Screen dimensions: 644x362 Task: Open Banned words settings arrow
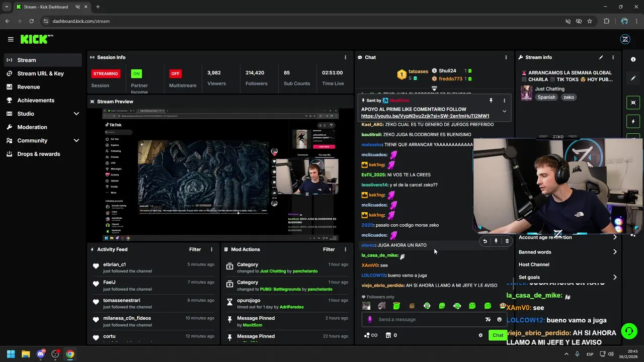[615, 252]
